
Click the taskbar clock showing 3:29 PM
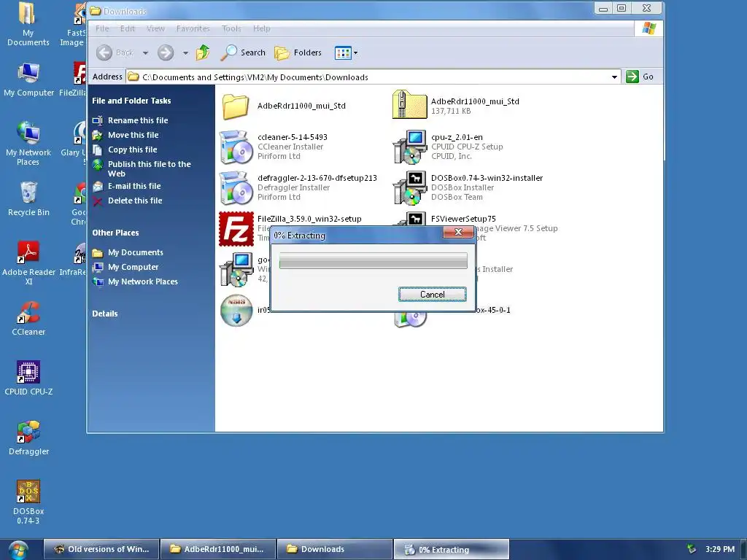coord(720,549)
